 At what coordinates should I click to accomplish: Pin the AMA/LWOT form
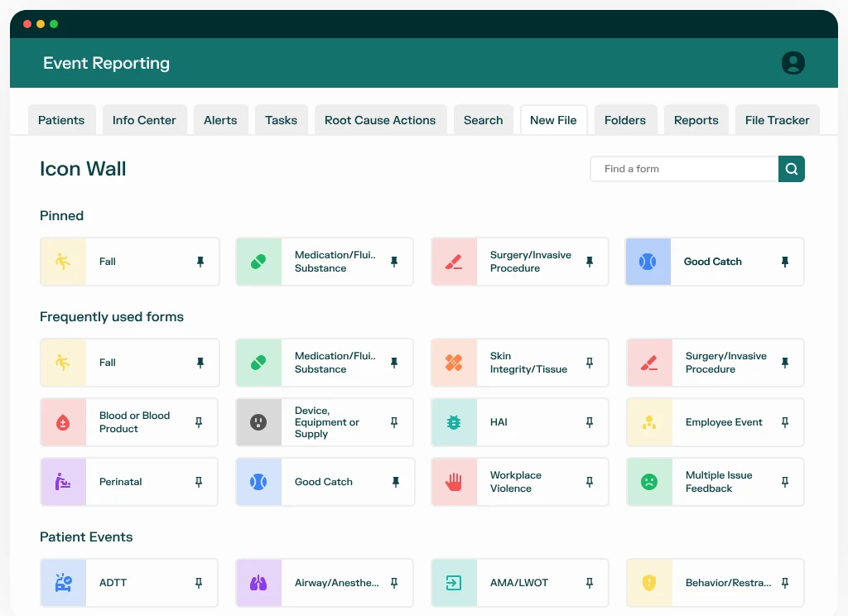pos(590,583)
